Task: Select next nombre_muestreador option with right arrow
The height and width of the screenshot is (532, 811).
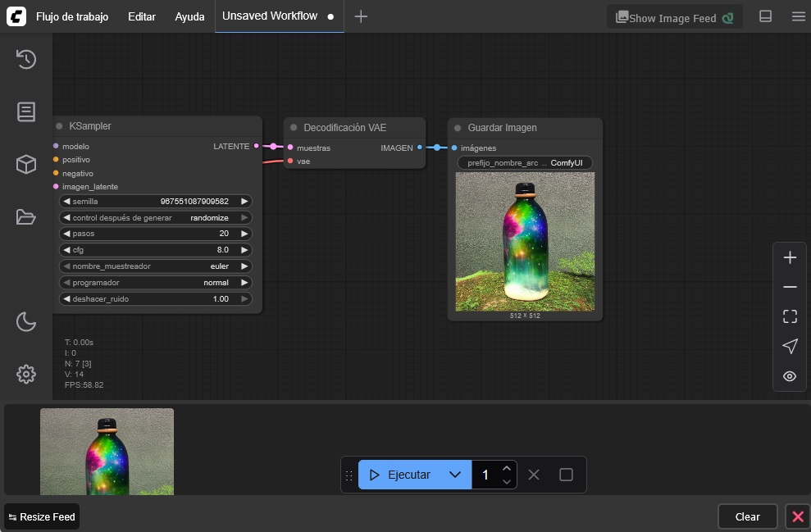Action: [244, 266]
